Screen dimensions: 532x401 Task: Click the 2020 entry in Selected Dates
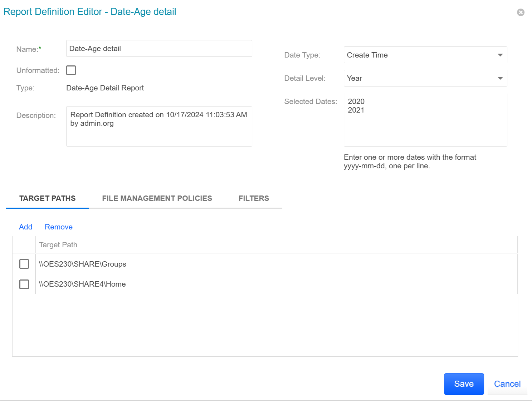click(x=356, y=102)
